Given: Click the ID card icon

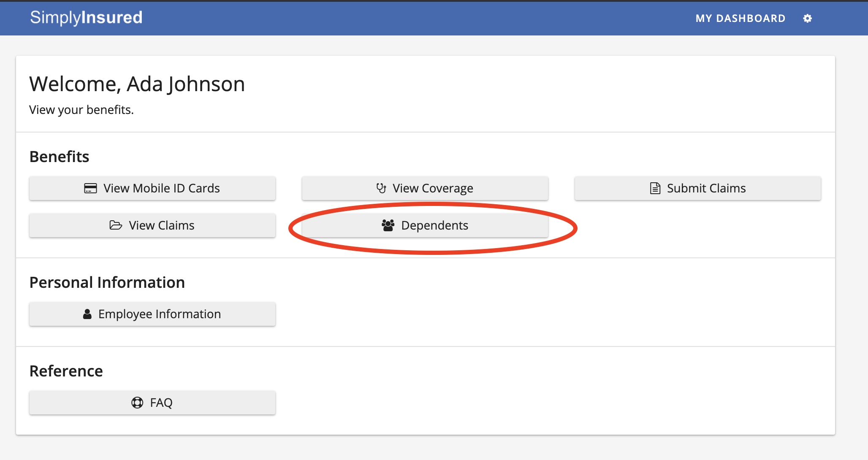Looking at the screenshot, I should pos(90,188).
